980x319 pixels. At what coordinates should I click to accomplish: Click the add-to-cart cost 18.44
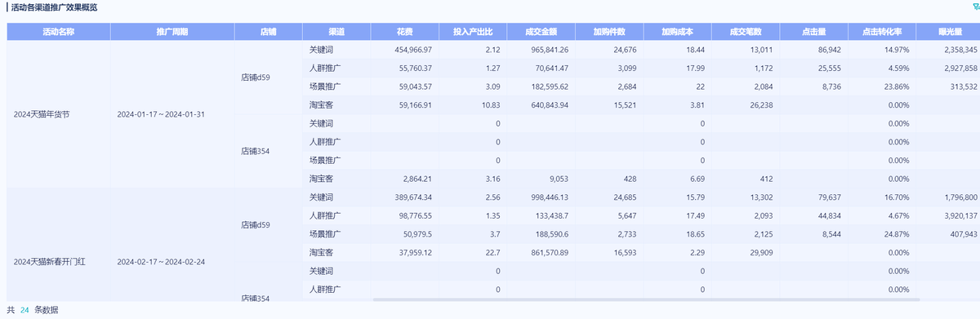696,50
